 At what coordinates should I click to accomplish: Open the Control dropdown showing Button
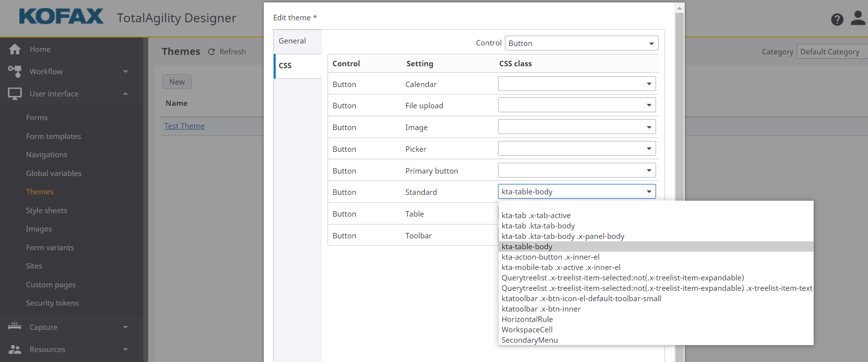[x=581, y=44]
